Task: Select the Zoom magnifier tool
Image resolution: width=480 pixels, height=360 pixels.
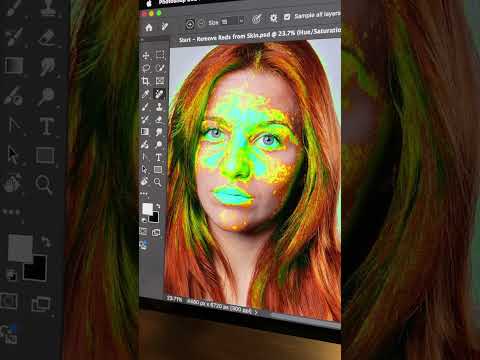Action: pos(158,182)
